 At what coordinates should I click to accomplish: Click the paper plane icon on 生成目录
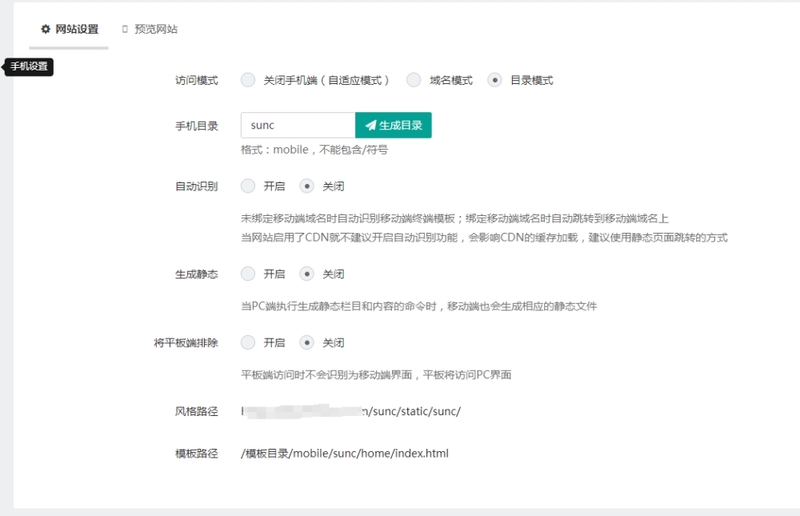click(371, 126)
